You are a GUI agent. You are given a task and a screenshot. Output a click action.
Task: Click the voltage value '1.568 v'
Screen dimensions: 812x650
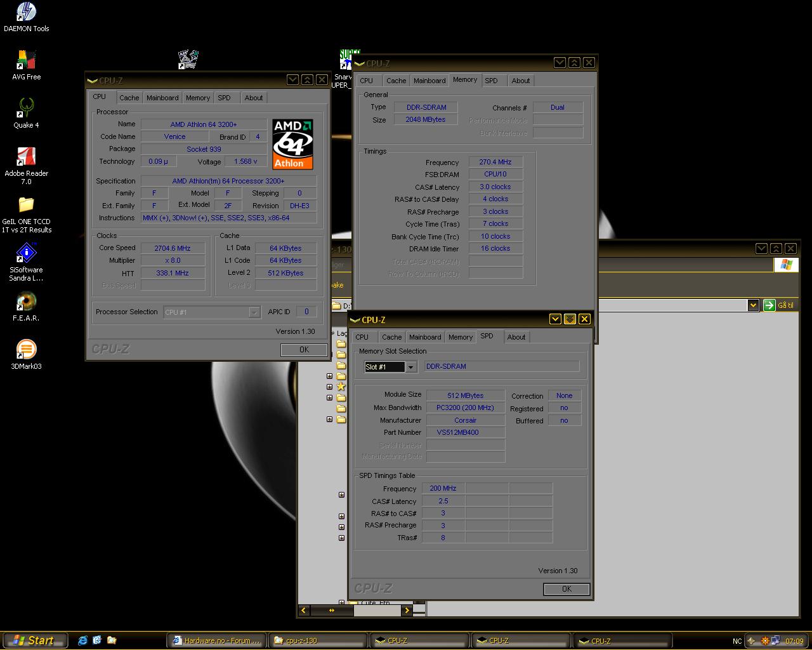coord(246,161)
